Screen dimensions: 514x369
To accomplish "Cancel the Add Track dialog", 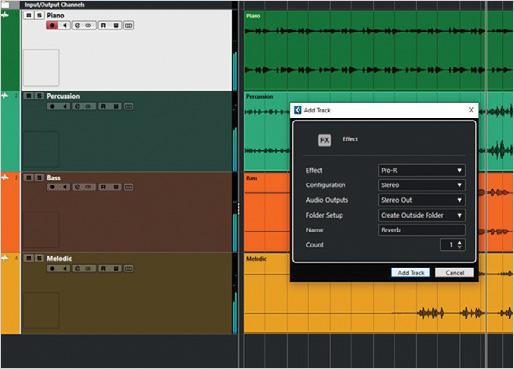I will 455,273.
